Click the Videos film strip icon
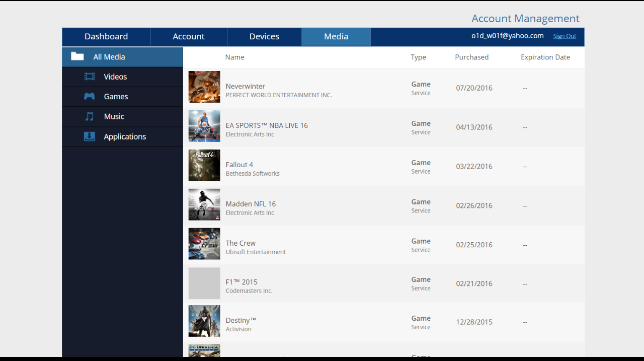Screen dimensions: 644x361 click(x=90, y=77)
